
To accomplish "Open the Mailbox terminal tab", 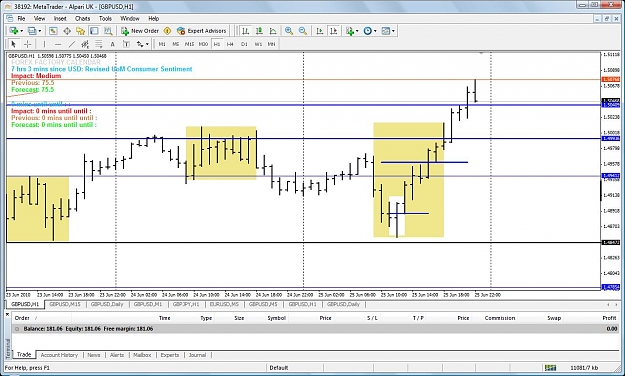I will pyautogui.click(x=142, y=355).
